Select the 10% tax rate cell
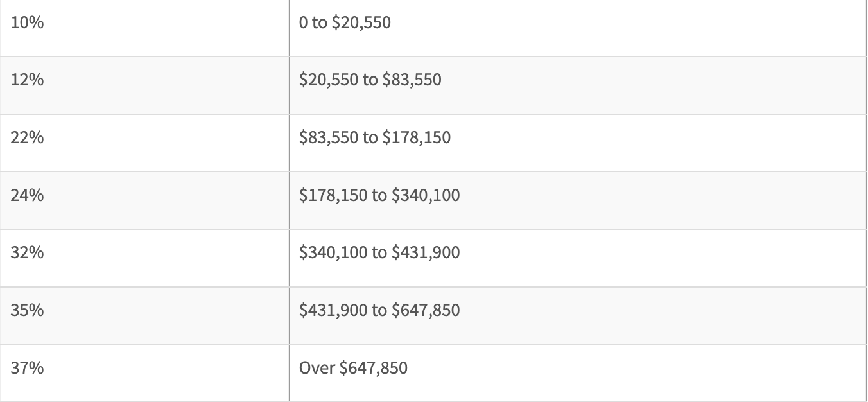 pos(144,28)
